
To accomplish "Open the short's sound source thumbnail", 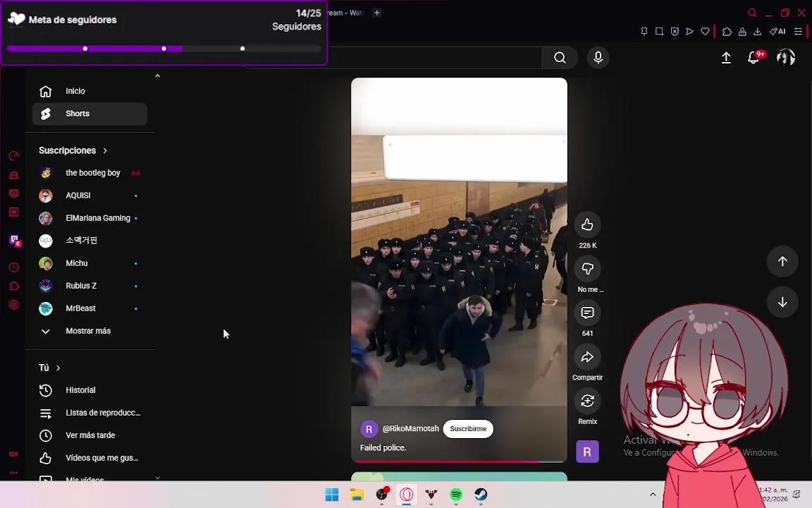I will (587, 452).
